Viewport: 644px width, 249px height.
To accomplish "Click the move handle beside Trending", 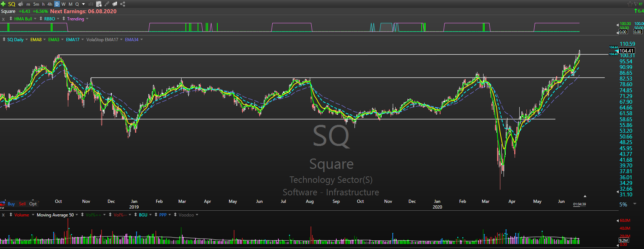I will point(64,19).
